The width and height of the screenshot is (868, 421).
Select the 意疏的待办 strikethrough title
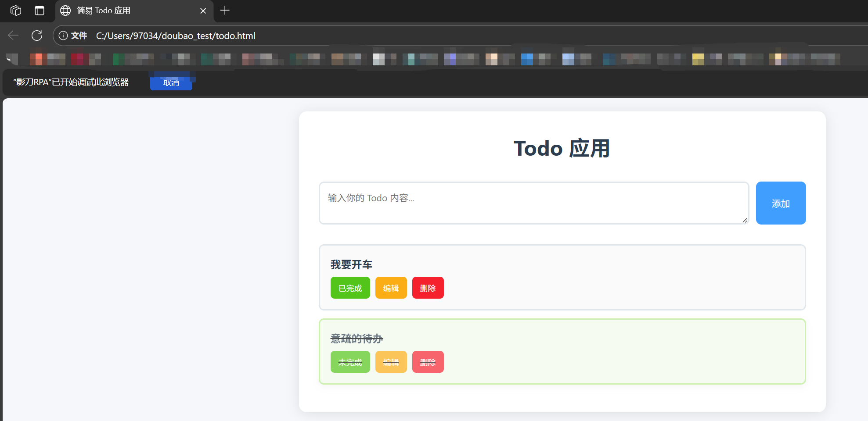357,339
